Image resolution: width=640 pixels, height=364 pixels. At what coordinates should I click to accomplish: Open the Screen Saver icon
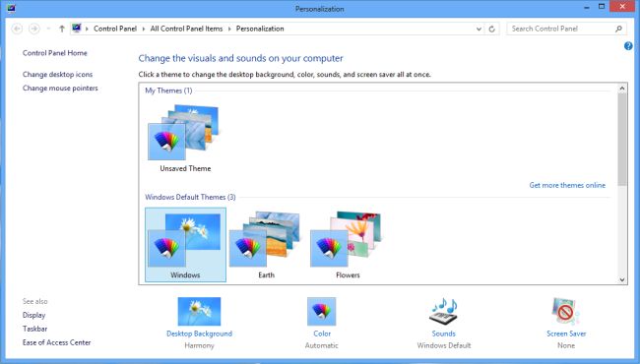[x=566, y=312]
